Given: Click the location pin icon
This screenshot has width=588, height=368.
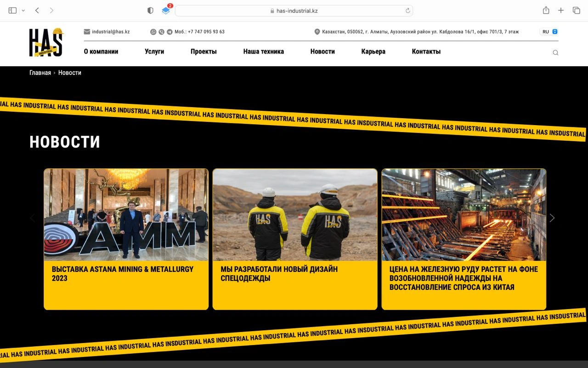Looking at the screenshot, I should [x=317, y=32].
